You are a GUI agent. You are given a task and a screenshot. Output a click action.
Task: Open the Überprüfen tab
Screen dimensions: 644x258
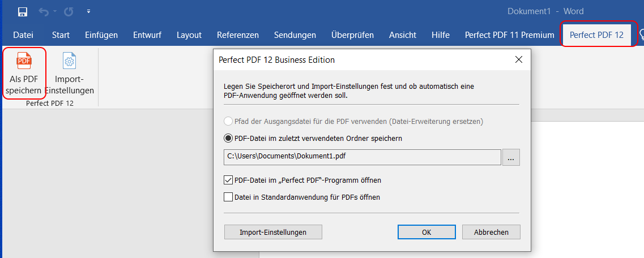click(x=352, y=35)
